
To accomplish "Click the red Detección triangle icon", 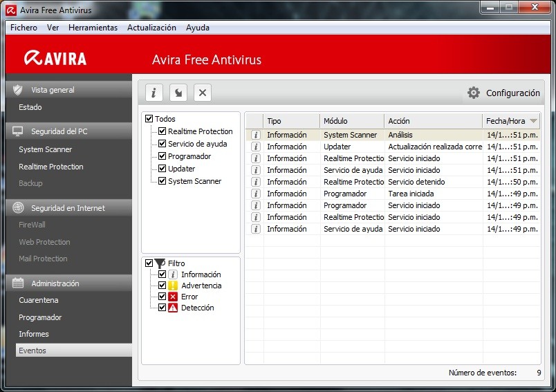I will 173,308.
